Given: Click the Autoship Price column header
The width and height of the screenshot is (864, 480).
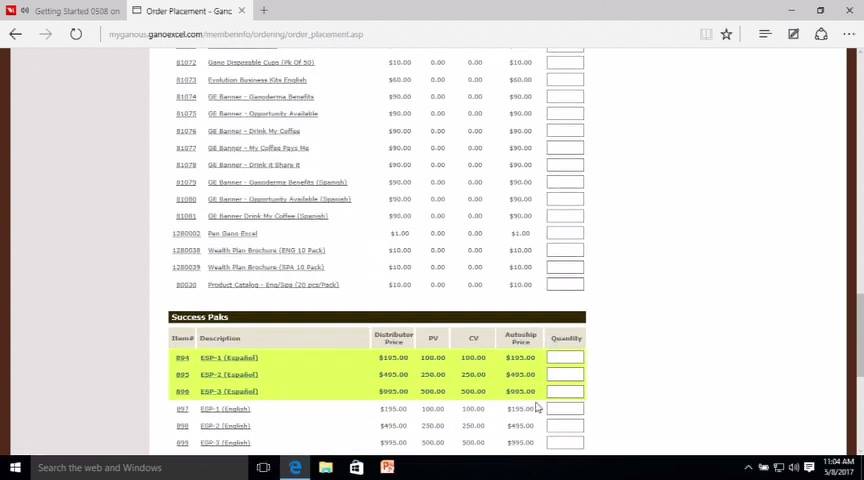Looking at the screenshot, I should pyautogui.click(x=520, y=338).
